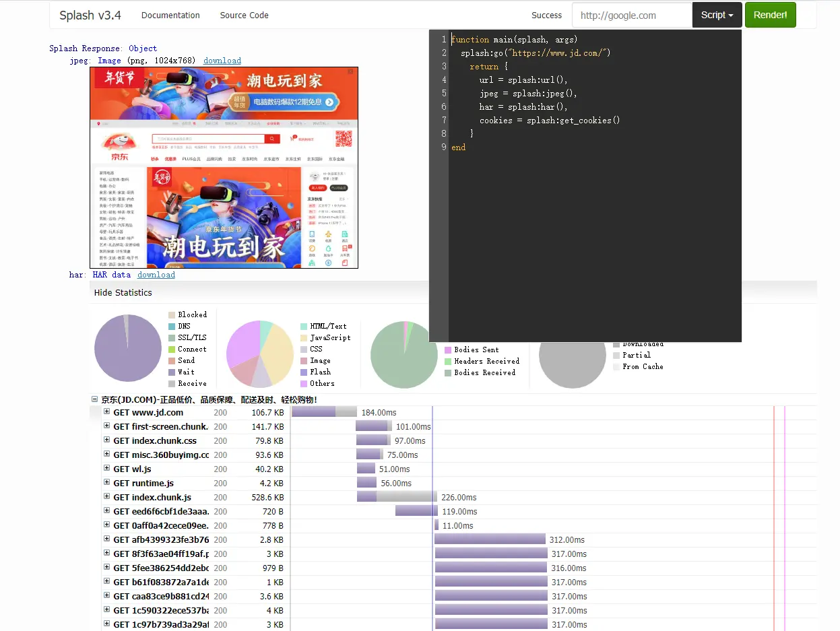Click the green Render! button

click(x=770, y=15)
